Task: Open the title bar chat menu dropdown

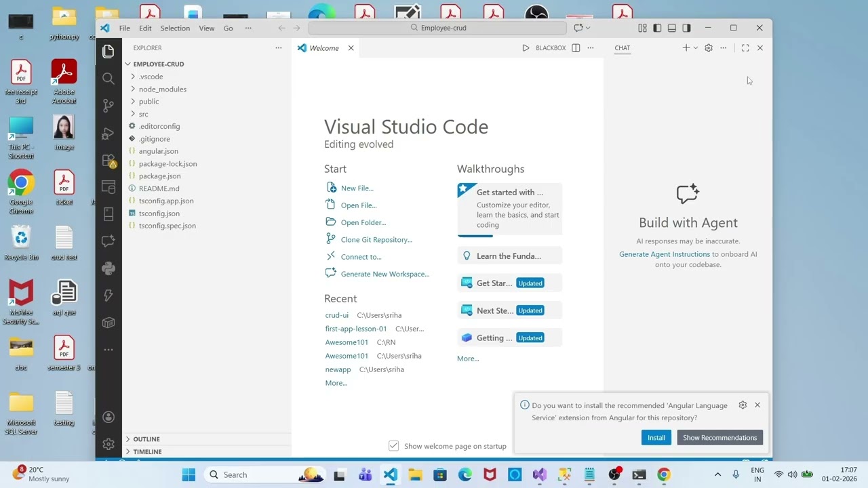Action: click(588, 28)
